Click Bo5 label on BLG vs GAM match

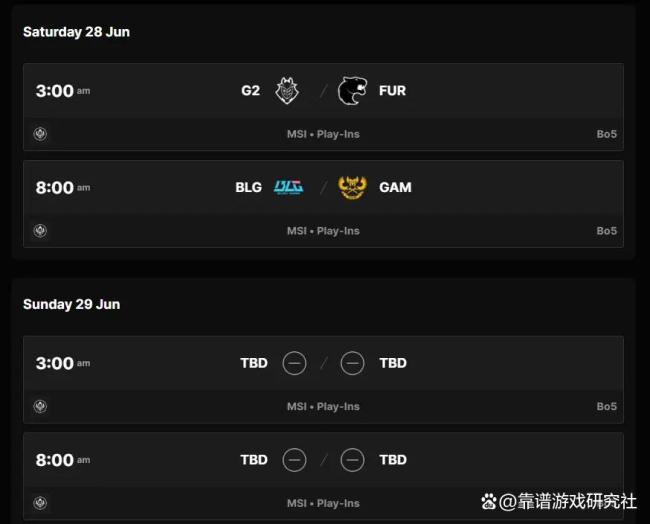606,231
